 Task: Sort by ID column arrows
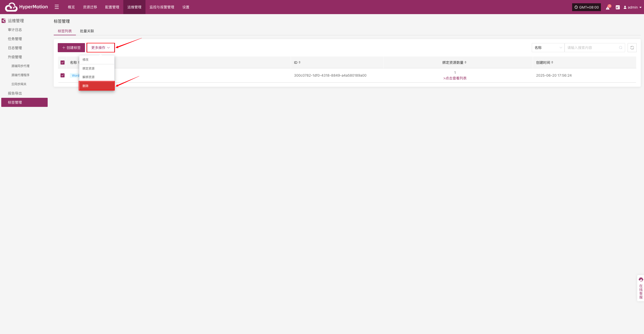299,63
